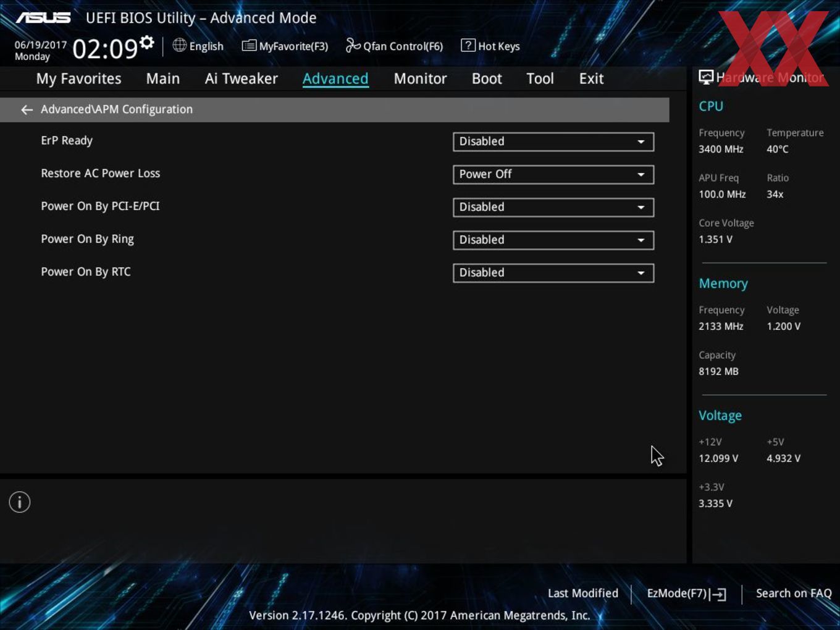Click the Core Voltage value 1.351 V
This screenshot has width=840, height=630.
click(x=715, y=239)
